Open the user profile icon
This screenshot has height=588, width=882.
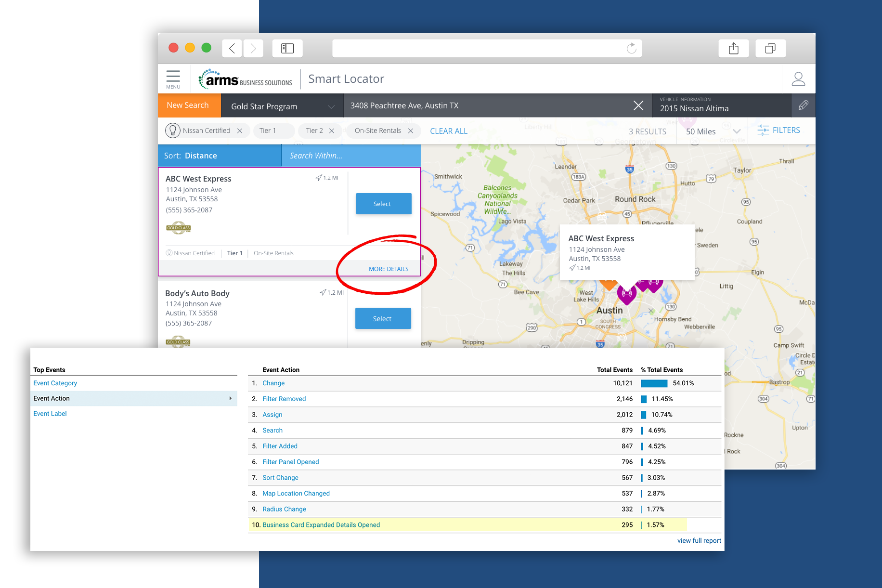coord(798,78)
